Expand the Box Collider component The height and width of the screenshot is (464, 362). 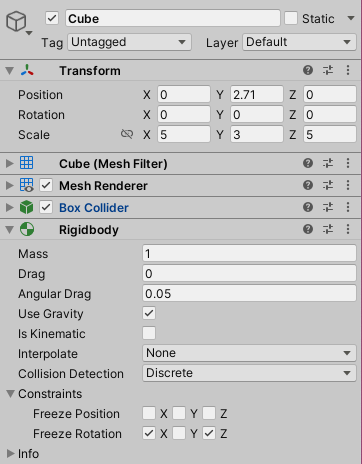click(x=10, y=207)
